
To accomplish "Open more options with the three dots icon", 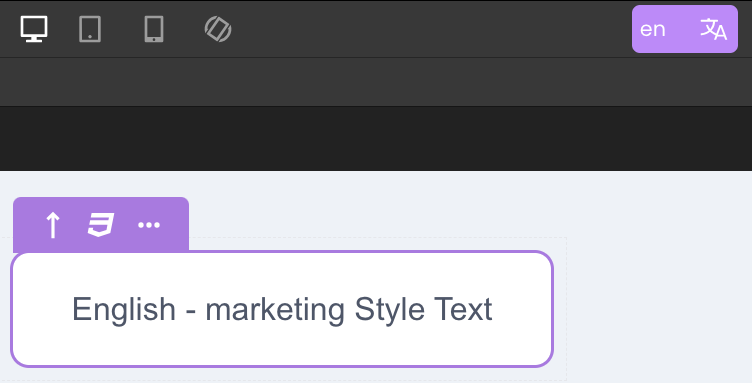I will pos(149,225).
